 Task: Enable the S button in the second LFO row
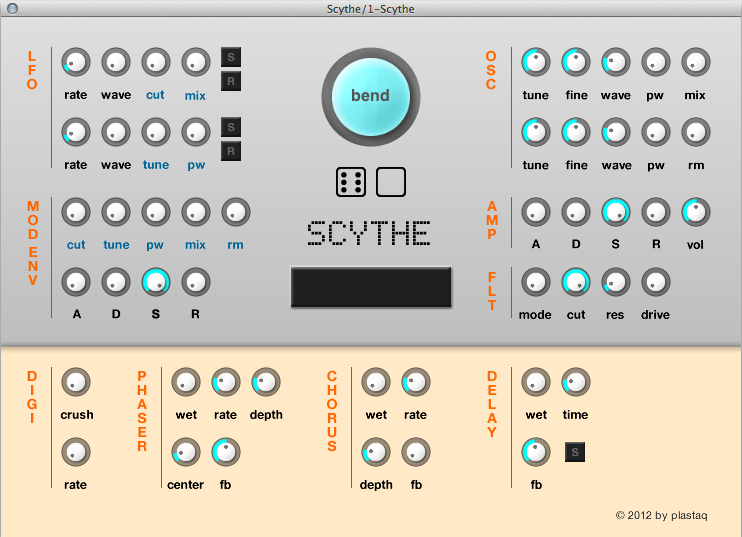[231, 127]
